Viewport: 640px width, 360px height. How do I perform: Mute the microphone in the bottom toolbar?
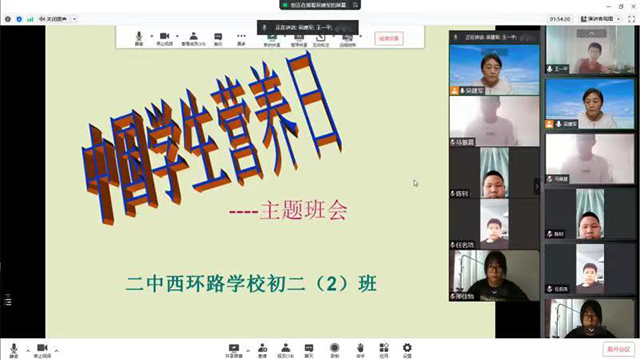tap(13, 350)
